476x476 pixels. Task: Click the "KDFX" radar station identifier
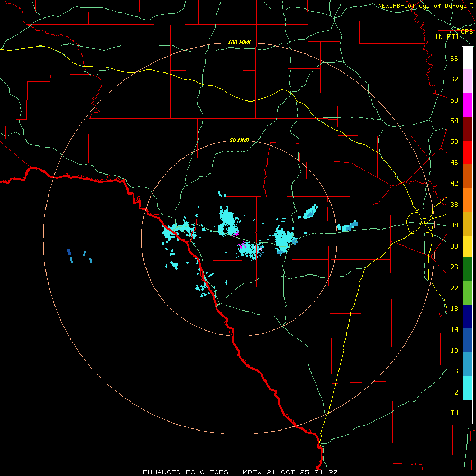252,472
